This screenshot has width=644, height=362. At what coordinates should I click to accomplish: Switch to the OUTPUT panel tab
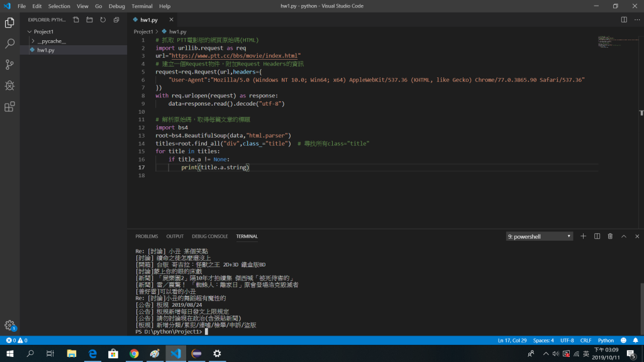pos(175,236)
